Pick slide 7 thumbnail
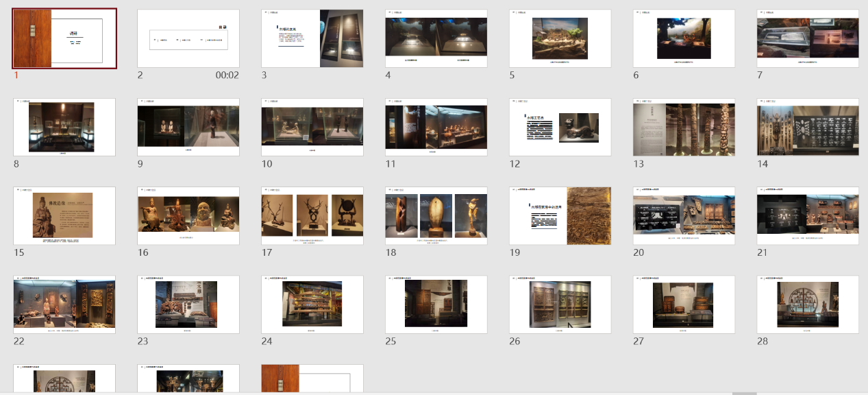Viewport: 868px width, 395px height. coord(684,38)
